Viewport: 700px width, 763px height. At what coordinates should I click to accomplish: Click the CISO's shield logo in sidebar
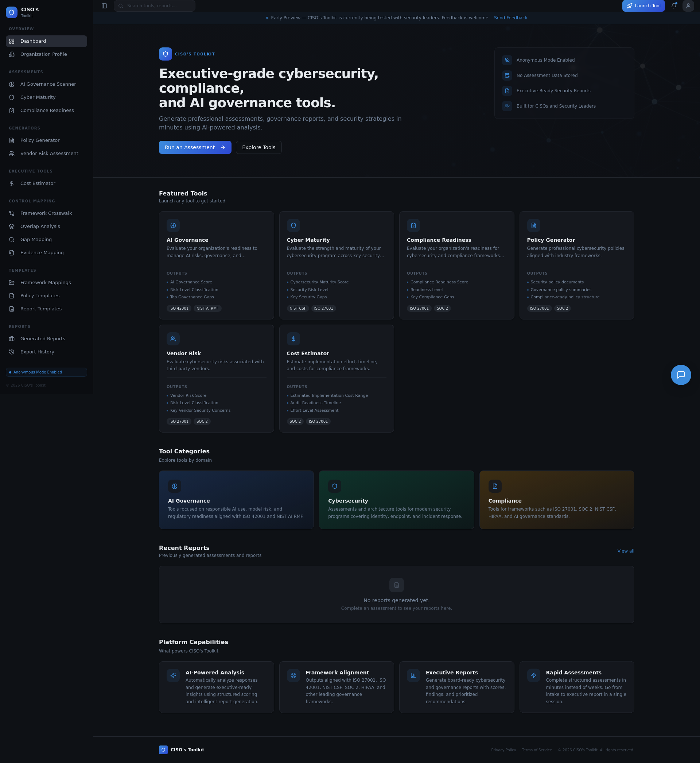point(12,12)
